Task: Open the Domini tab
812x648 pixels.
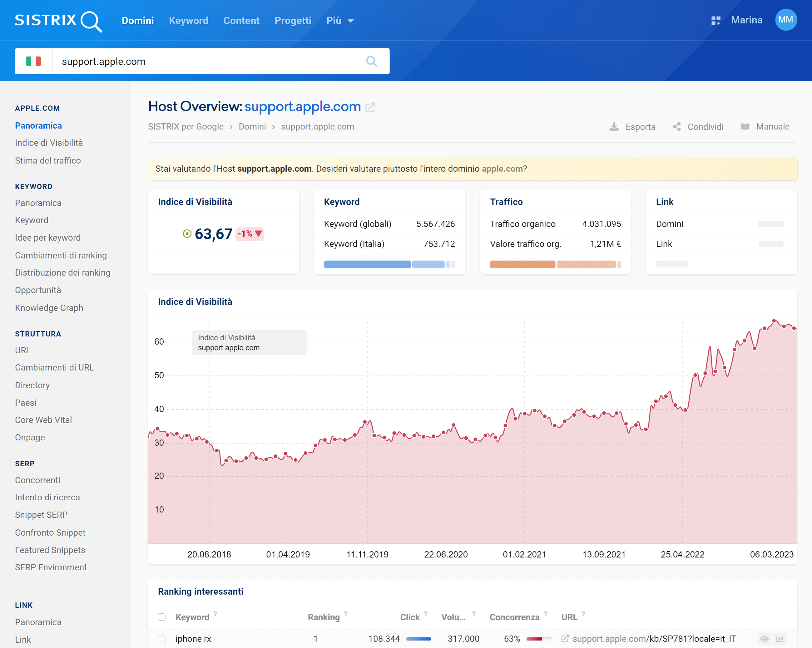Action: [x=138, y=21]
